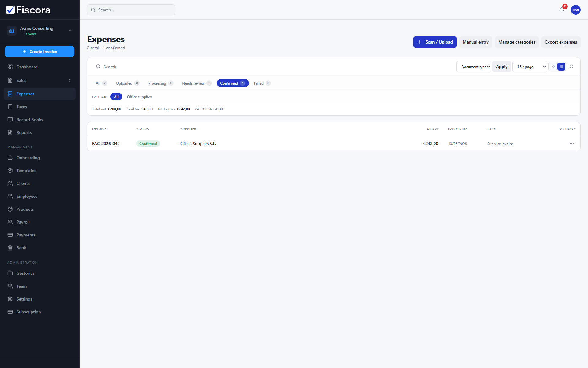The height and width of the screenshot is (368, 588).
Task: Click the Supplier invoice type cell
Action: [x=500, y=144]
